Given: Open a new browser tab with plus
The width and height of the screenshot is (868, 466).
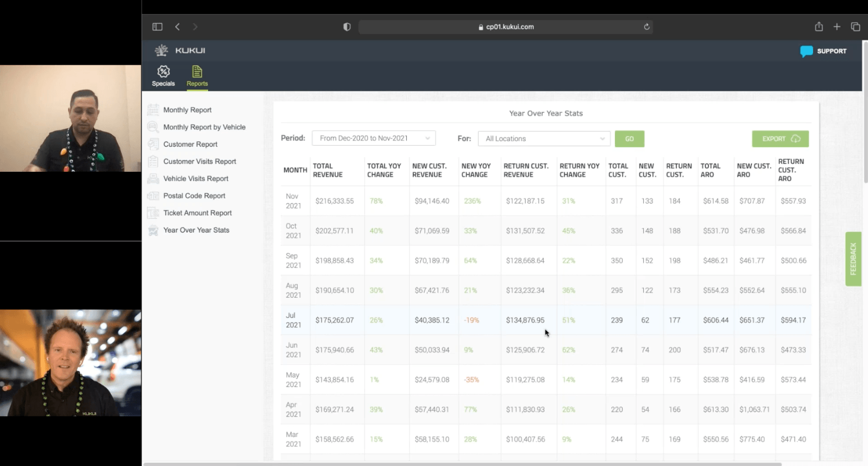Looking at the screenshot, I should click(x=837, y=27).
